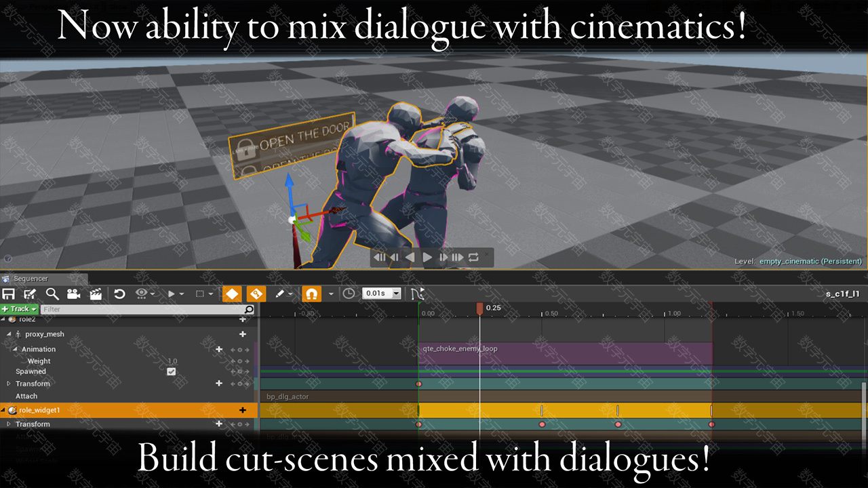Toggle the magnet snapping button
The height and width of the screenshot is (488, 868).
(311, 294)
